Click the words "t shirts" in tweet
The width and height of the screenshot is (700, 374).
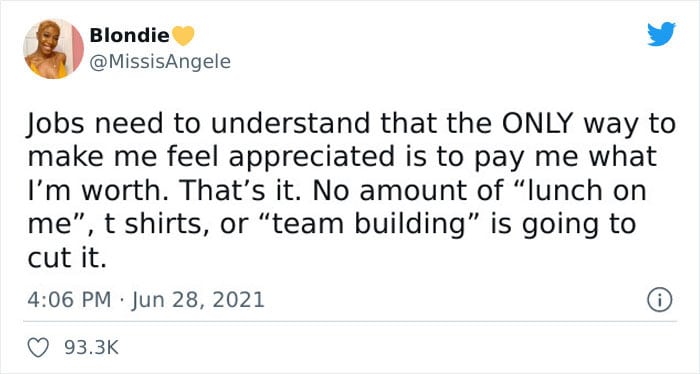coord(158,224)
